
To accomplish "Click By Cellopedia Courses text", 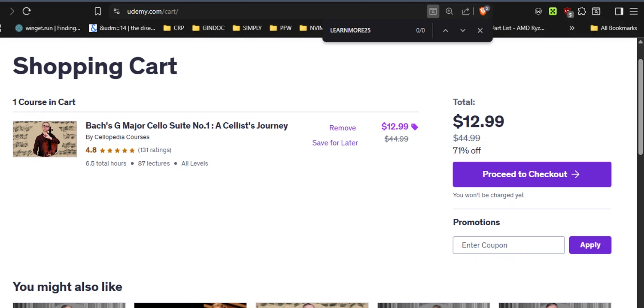I will click(118, 137).
